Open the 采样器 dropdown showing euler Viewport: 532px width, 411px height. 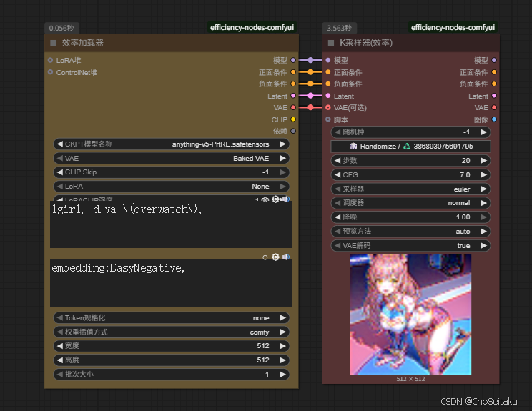[x=410, y=189]
